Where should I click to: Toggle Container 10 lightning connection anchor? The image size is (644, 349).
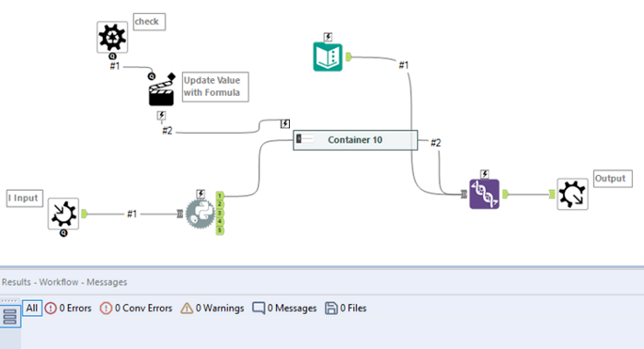[285, 123]
